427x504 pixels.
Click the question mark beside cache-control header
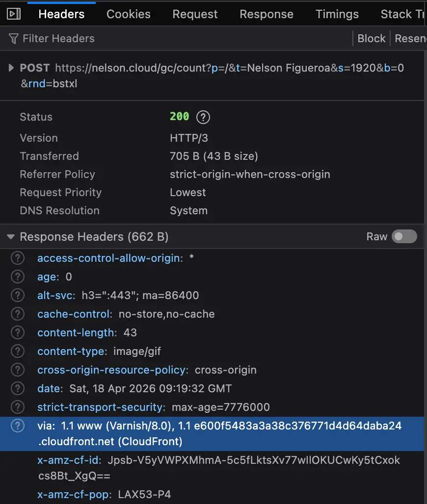[17, 314]
